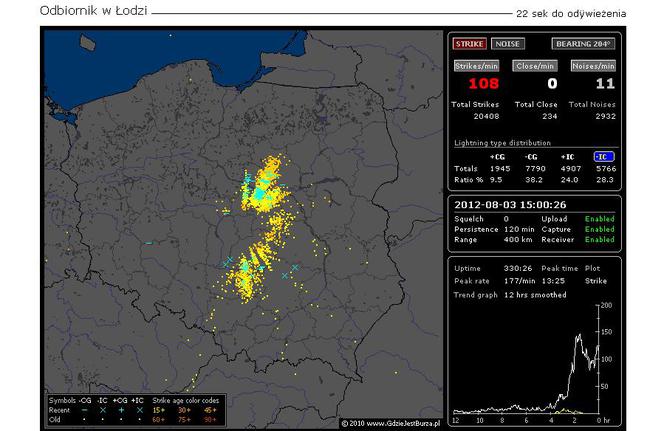The image size is (664, 431).
Task: Click the Total Close count 234
Action: [550, 116]
